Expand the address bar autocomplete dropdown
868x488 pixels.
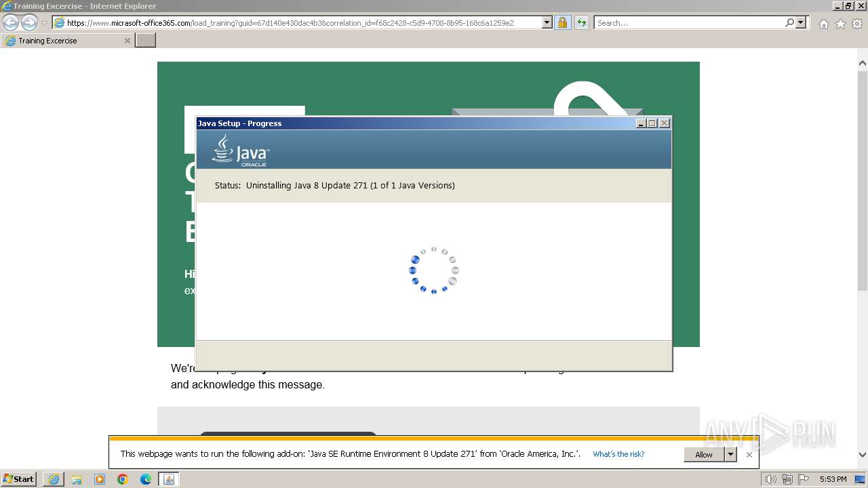[547, 22]
